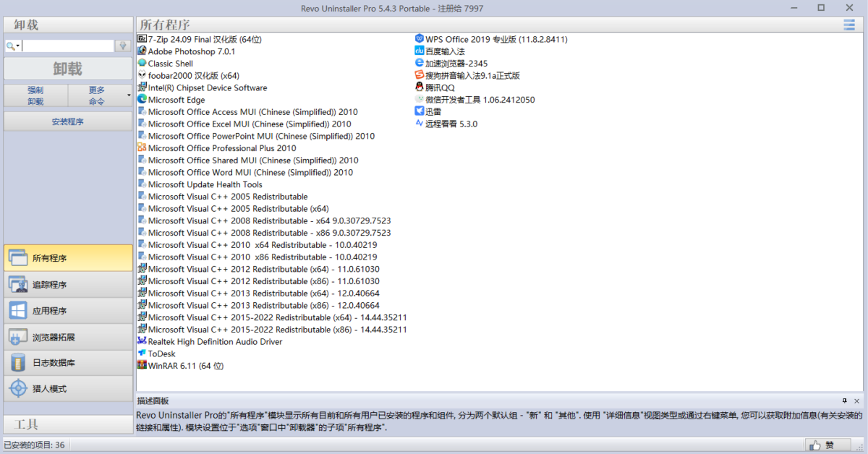Click the search filter icon beside the search box
This screenshot has width=868, height=454.
tap(122, 44)
